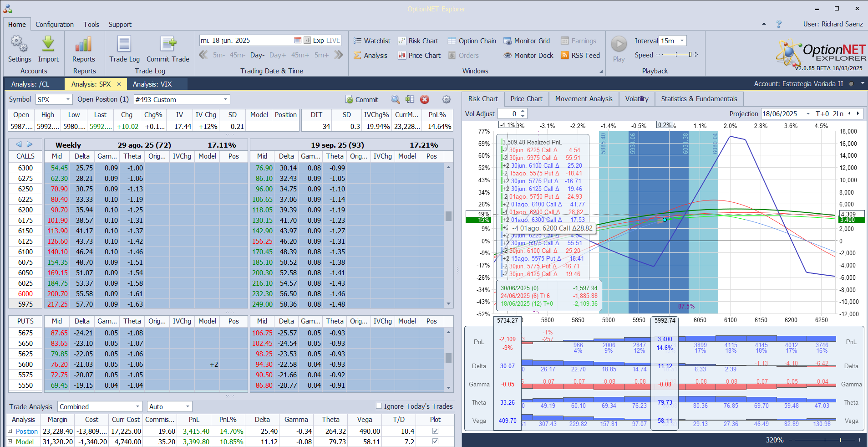
Task: Open Settings from the Accounts ribbon group
Action: click(20, 49)
